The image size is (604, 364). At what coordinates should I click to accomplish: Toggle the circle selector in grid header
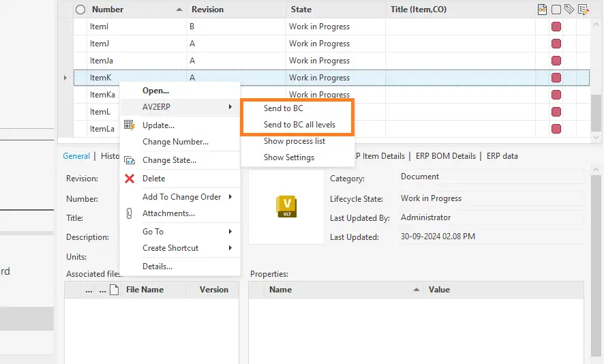click(x=80, y=10)
